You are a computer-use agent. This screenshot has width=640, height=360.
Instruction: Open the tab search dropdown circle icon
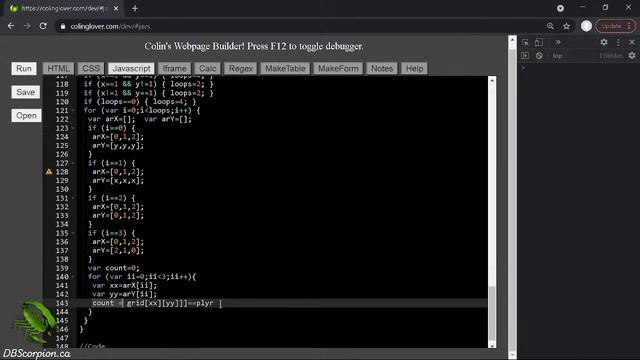(560, 8)
